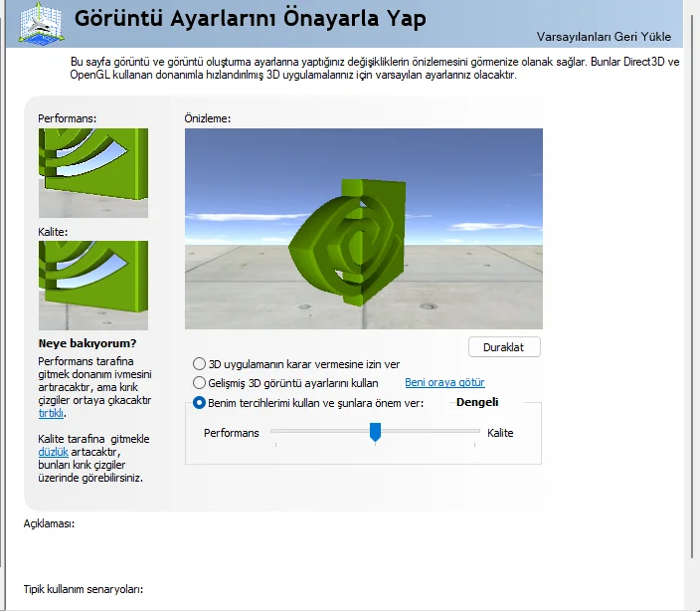
Task: Open the 'tırtıklı' help link
Action: pos(51,413)
